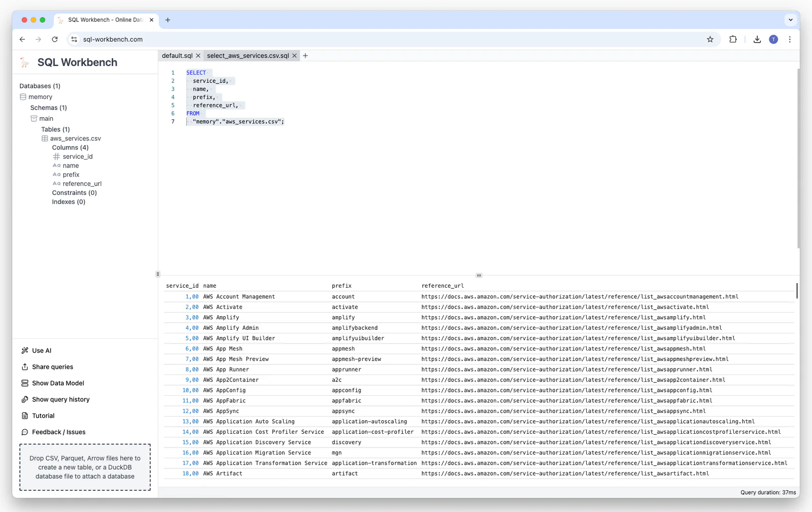Screen dimensions: 812x512
Task: Click the aws_services.csv table icon
Action: pyautogui.click(x=45, y=139)
